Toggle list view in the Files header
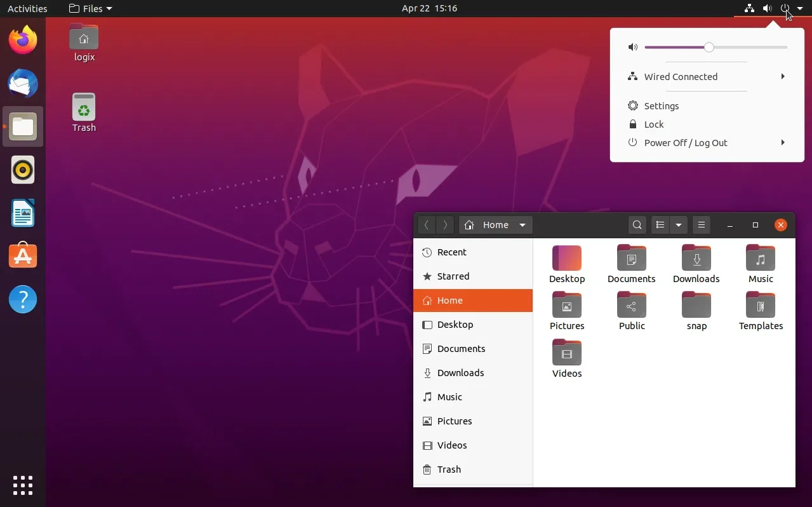 [x=660, y=225]
